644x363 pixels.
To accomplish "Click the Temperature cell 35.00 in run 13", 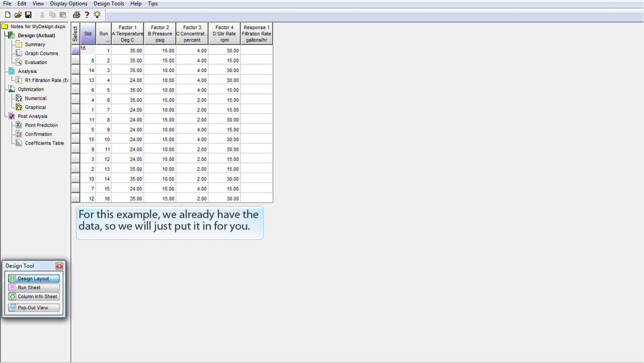I will [128, 169].
